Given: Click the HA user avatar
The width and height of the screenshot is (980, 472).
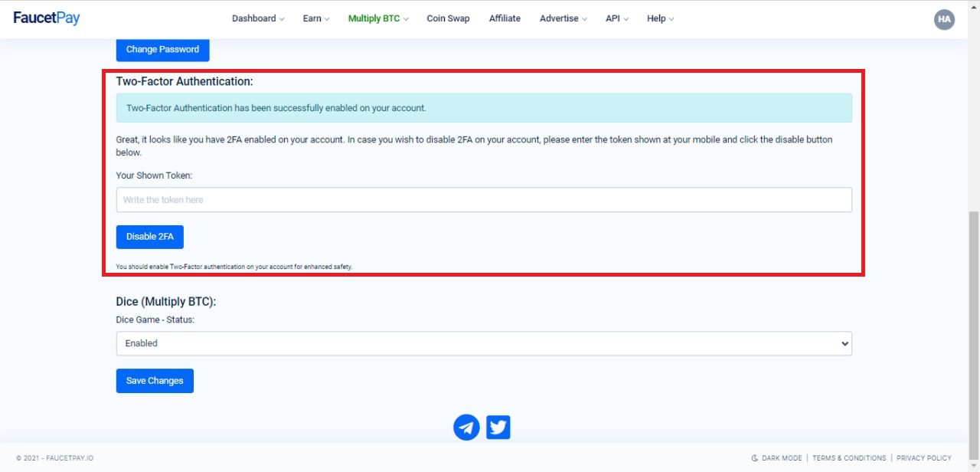Looking at the screenshot, I should click(944, 19).
